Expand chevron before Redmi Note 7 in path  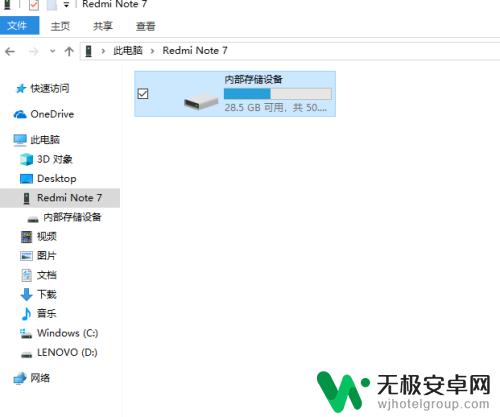tap(152, 51)
